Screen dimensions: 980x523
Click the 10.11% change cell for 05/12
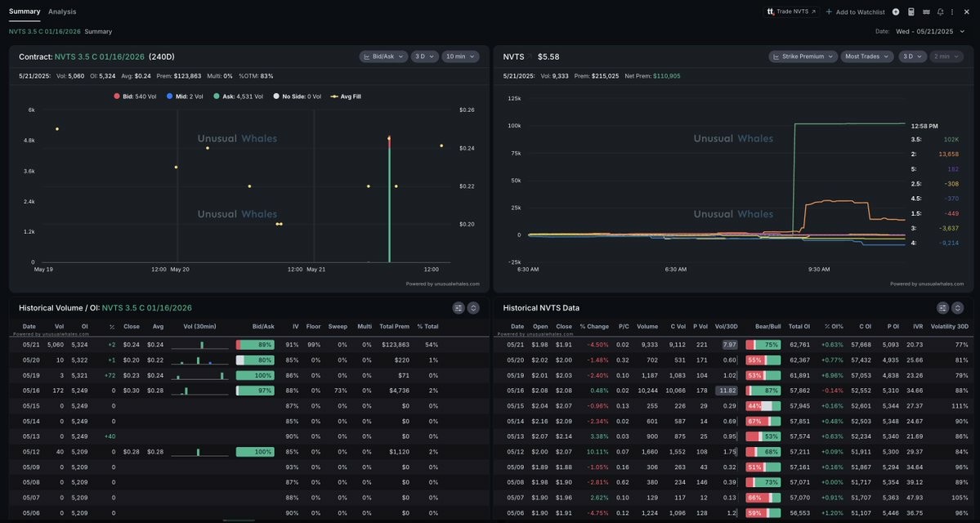(x=597, y=452)
